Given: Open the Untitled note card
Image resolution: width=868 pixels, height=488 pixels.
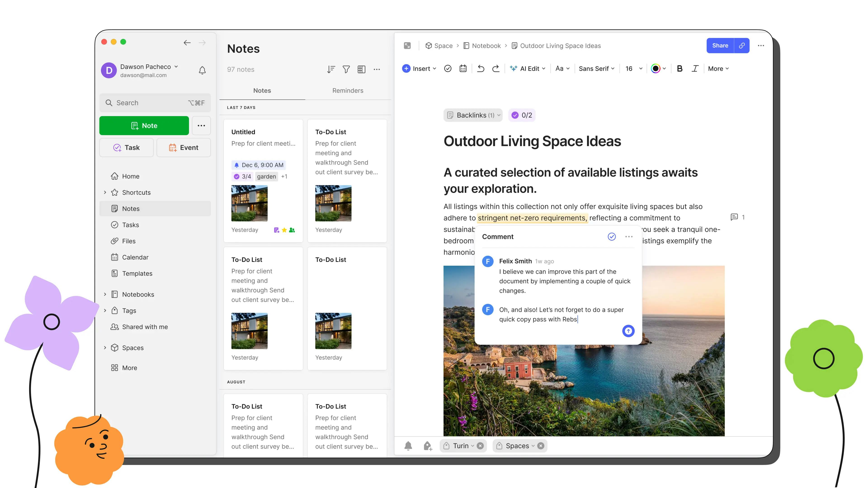Looking at the screenshot, I should [263, 181].
